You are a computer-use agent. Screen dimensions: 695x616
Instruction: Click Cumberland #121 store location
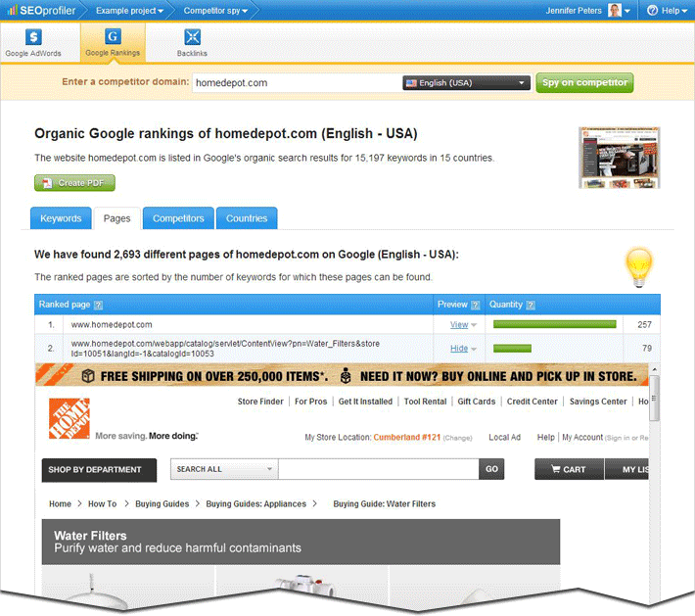click(x=407, y=438)
